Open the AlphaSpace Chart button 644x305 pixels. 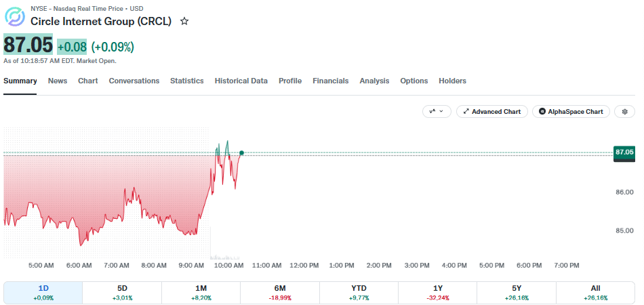click(x=571, y=112)
